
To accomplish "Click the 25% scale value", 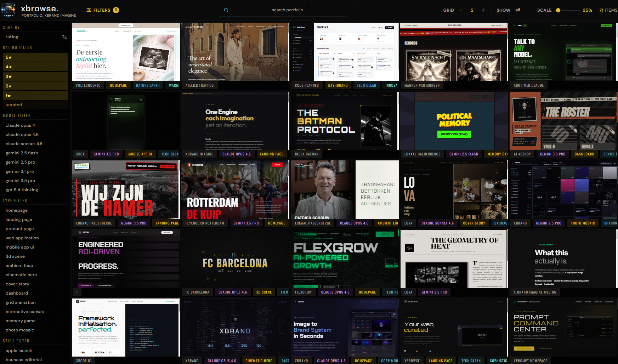I will click(x=587, y=10).
